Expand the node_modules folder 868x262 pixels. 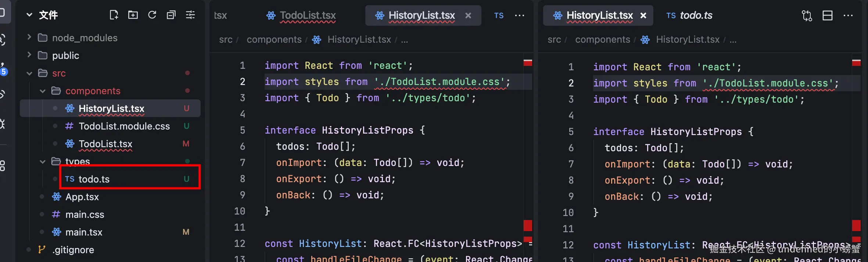[x=29, y=38]
